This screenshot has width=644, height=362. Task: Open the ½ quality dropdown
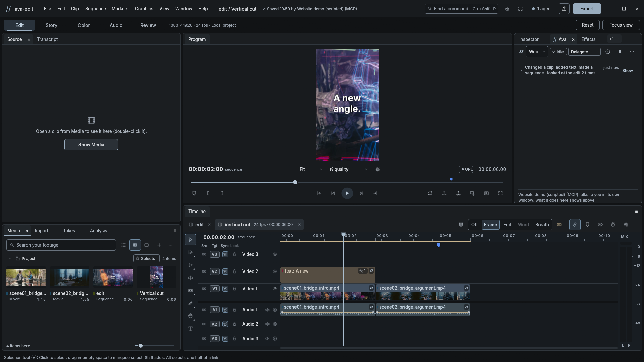348,169
